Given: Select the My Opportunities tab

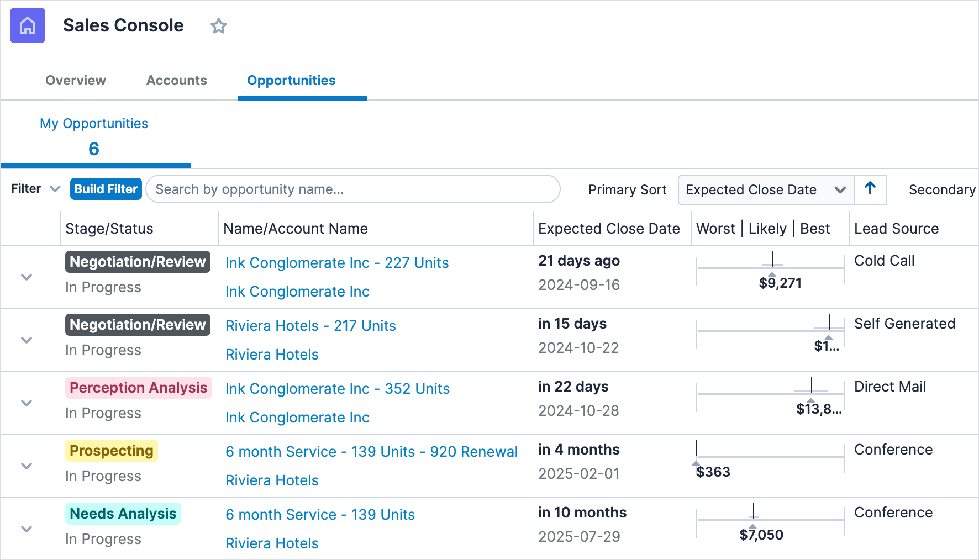Looking at the screenshot, I should 94,136.
